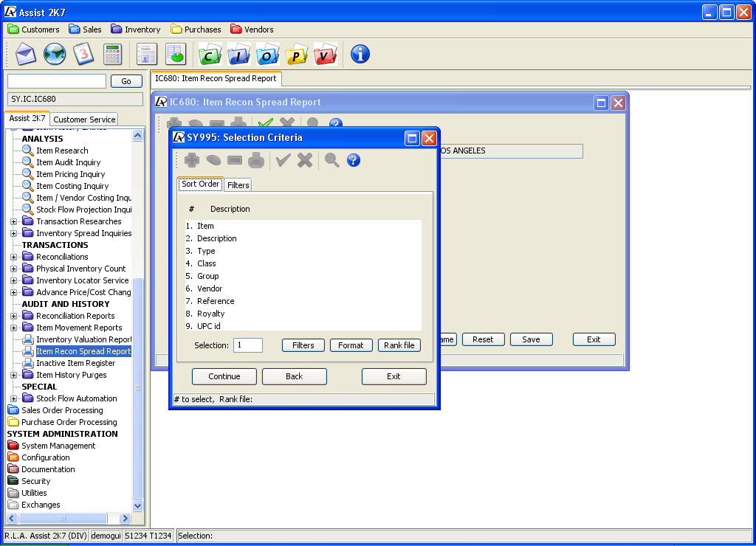Open the mail envelope icon in main toolbar
The width and height of the screenshot is (756, 546).
(26, 54)
